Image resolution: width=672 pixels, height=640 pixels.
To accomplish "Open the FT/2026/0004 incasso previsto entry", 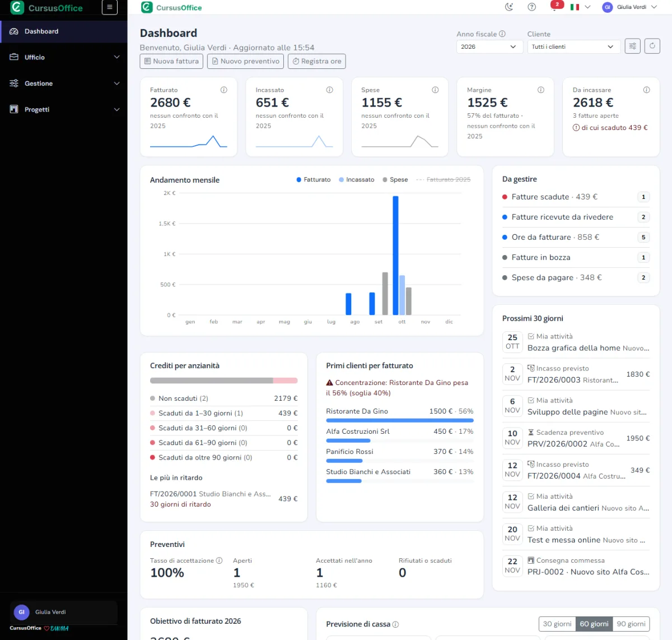I will [576, 470].
